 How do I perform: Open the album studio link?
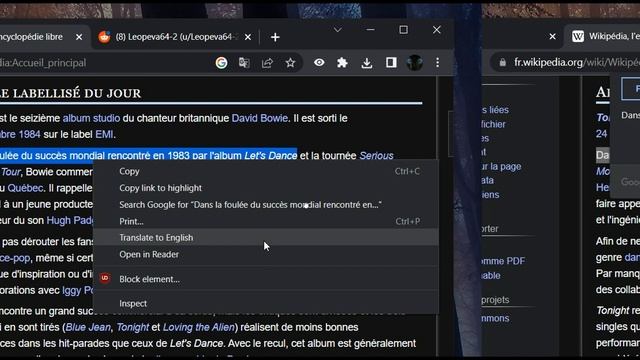click(x=91, y=118)
